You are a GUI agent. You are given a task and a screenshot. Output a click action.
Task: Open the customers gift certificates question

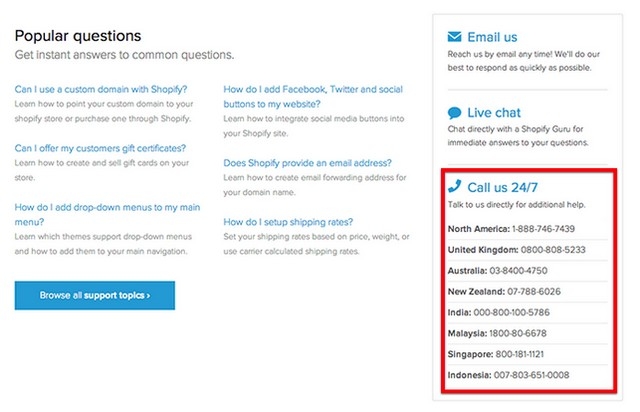[100, 148]
